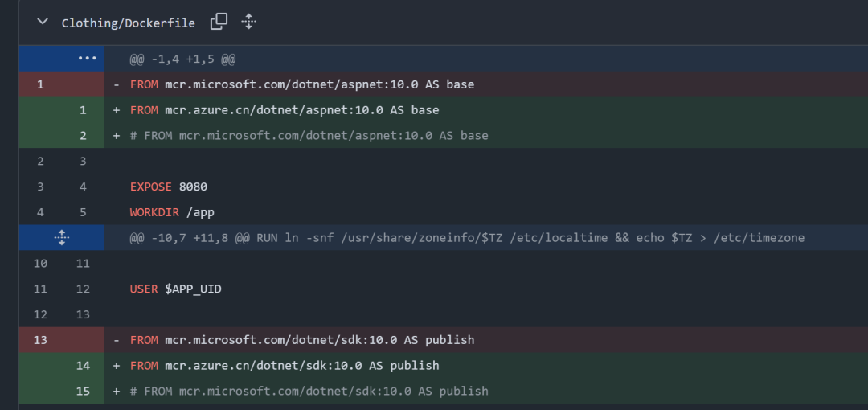This screenshot has height=410, width=868.
Task: Select added line number 2
Action: pos(83,136)
